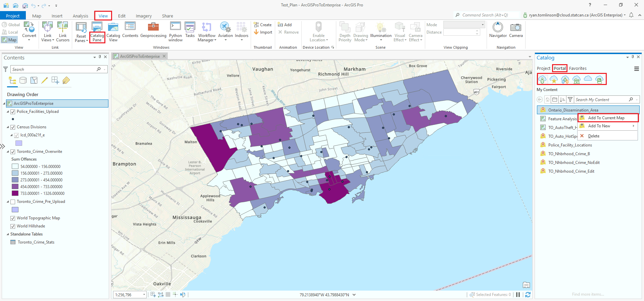Collapse Toronto_Crime_Overwrite layer legend
The height and width of the screenshot is (301, 644).
8,152
